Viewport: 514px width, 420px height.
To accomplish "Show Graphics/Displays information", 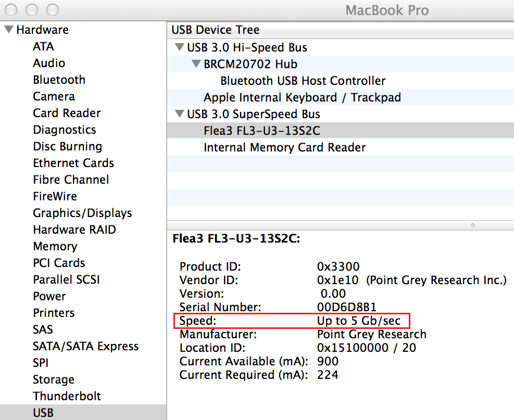I will (x=82, y=213).
